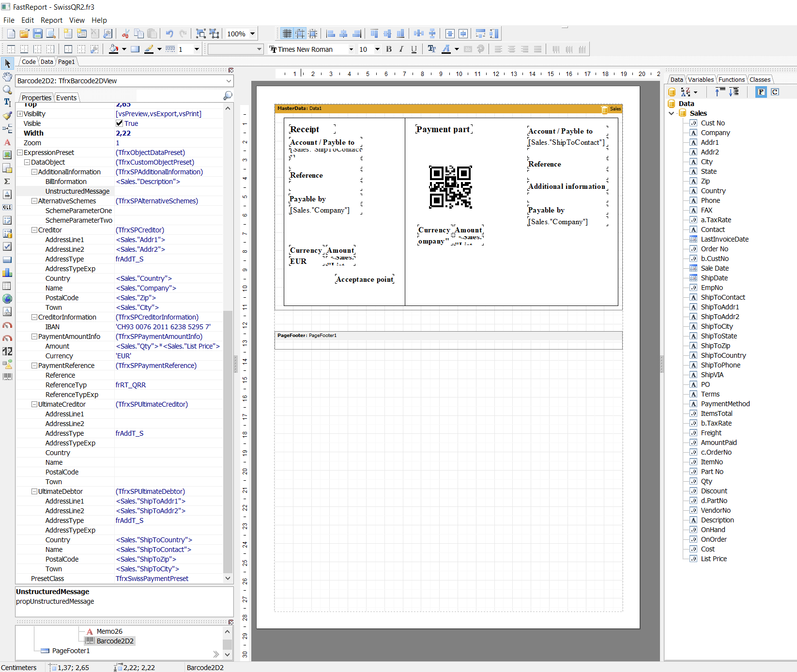
Task: Select the ShipToContact field
Action: click(x=723, y=297)
